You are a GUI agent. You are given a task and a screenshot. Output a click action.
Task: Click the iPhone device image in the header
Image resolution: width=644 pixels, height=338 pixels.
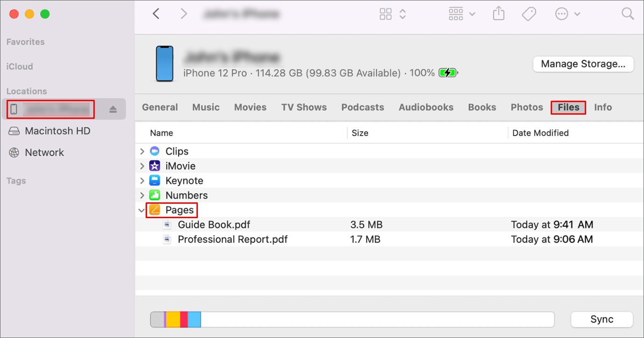pyautogui.click(x=164, y=64)
